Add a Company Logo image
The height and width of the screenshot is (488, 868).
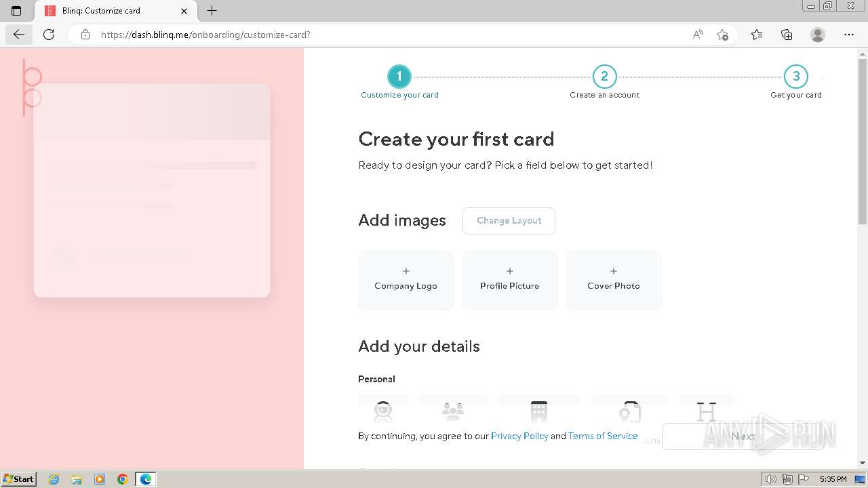(x=406, y=280)
